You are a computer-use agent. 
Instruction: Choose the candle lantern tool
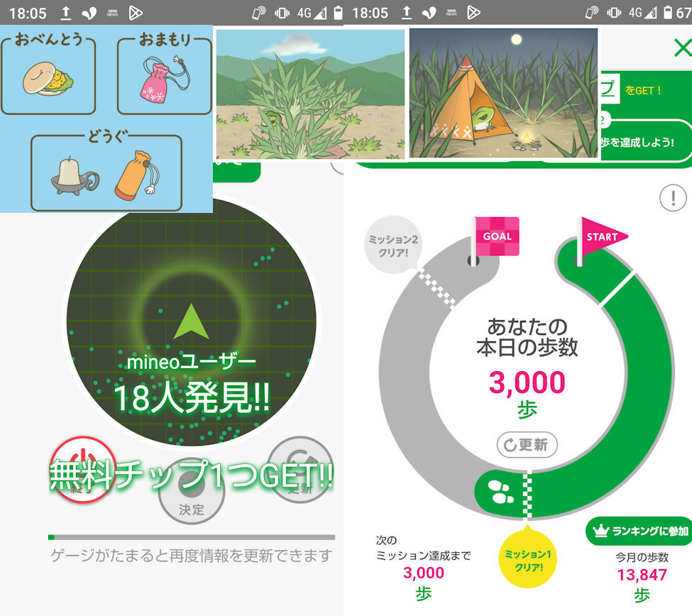75,175
